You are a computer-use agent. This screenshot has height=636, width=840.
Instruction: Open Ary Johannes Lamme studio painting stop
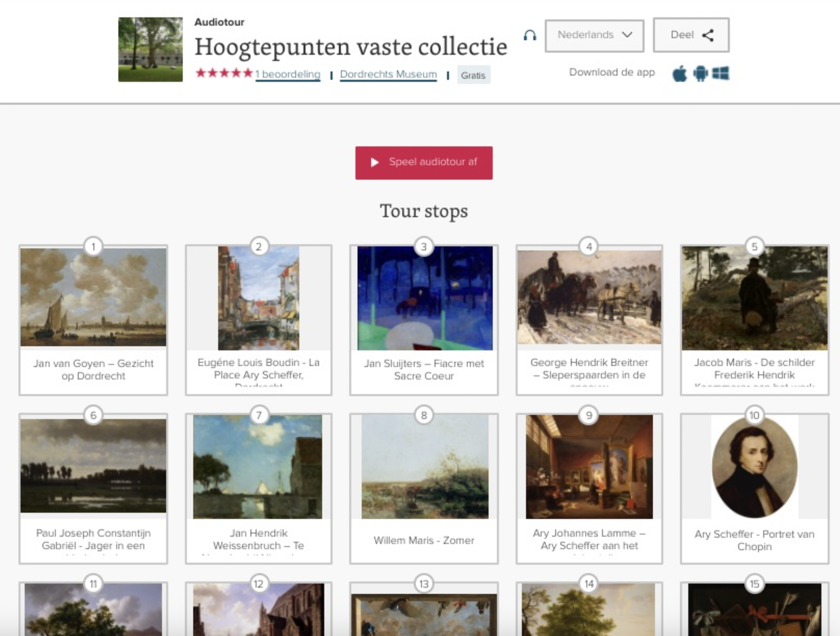click(589, 488)
